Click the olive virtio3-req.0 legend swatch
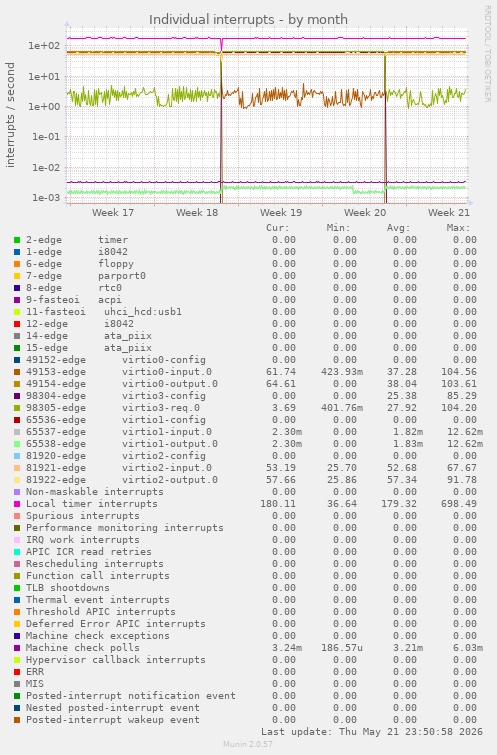This screenshot has height=755, width=497. pyautogui.click(x=17, y=408)
